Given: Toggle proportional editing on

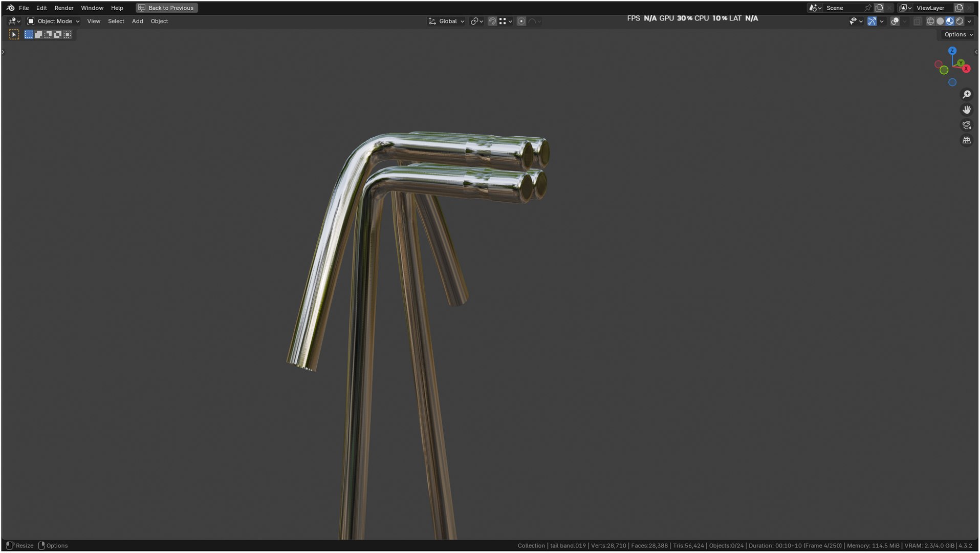Looking at the screenshot, I should pyautogui.click(x=521, y=22).
